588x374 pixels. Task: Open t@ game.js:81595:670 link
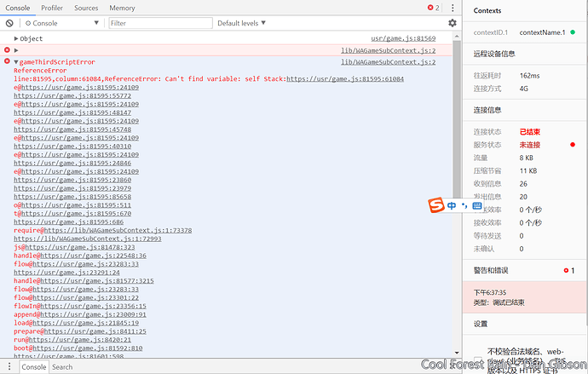coord(76,214)
